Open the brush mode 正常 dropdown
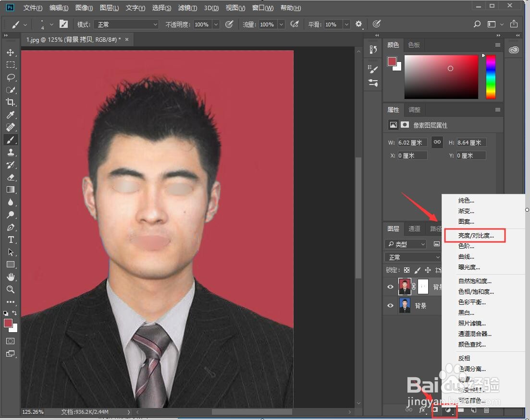The width and height of the screenshot is (530, 420). tap(126, 24)
